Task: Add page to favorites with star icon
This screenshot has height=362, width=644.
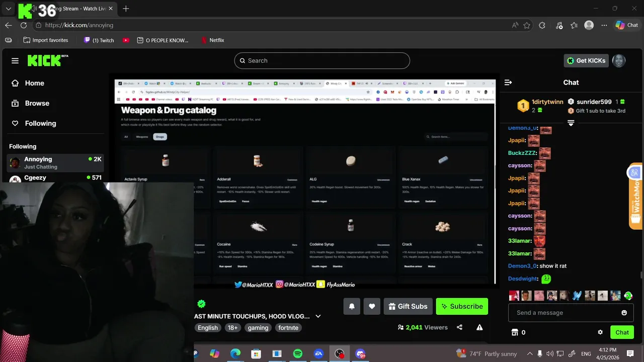Action: tap(527, 25)
